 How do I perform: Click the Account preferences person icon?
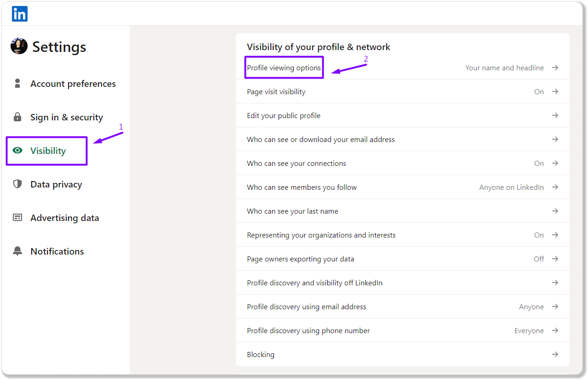click(x=17, y=83)
